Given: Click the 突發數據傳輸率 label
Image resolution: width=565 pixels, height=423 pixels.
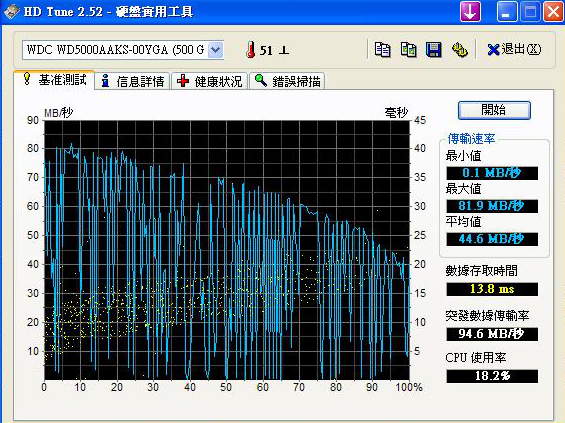Looking at the screenshot, I should coord(487,316).
